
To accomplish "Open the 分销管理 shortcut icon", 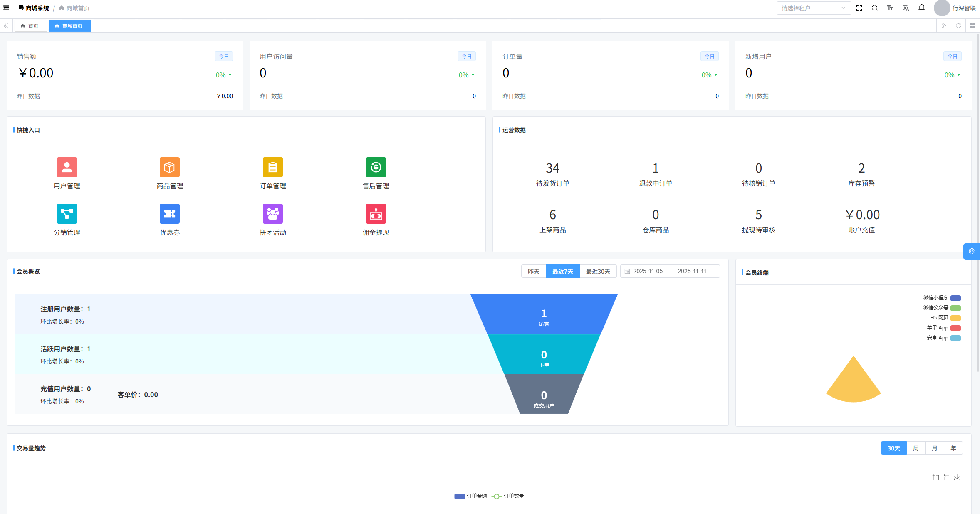I will [x=67, y=214].
